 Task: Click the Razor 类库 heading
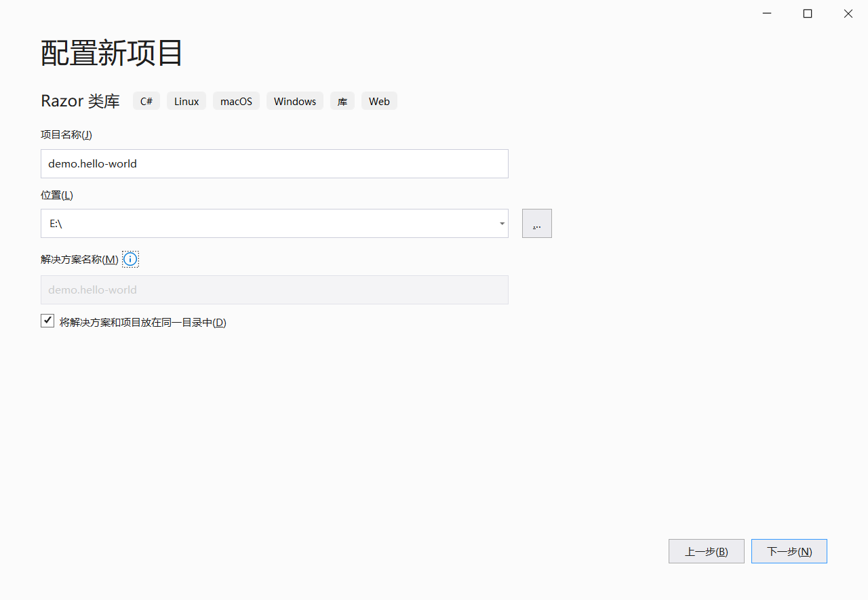(x=80, y=100)
